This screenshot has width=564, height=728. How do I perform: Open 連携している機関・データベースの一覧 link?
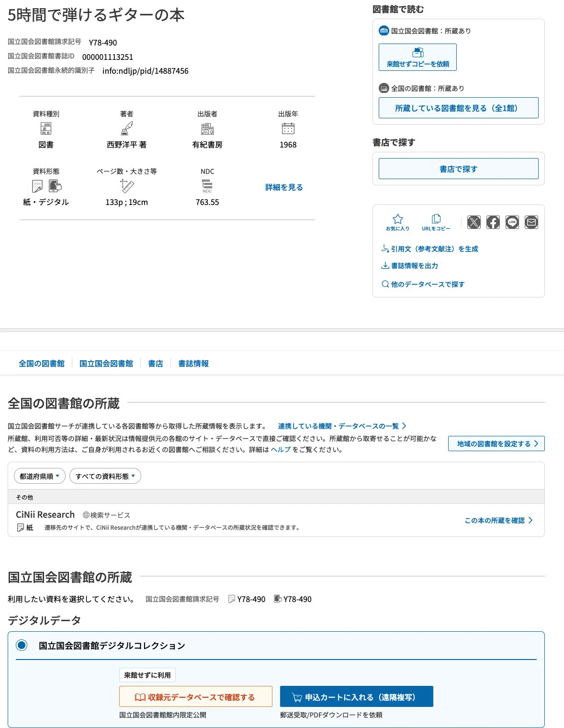pos(342,426)
